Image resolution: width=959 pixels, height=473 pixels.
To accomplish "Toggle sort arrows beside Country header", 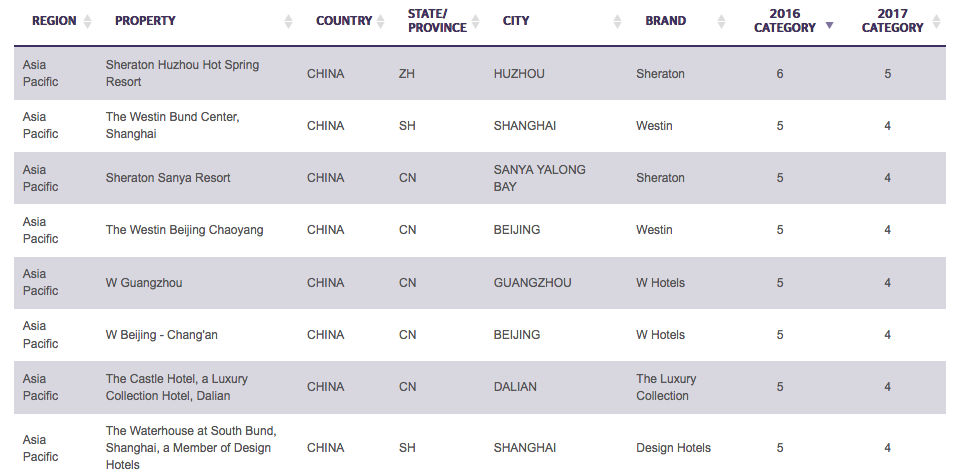I will coord(380,21).
